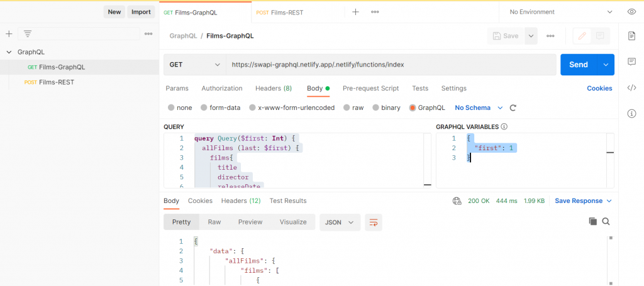The height and width of the screenshot is (286, 644).
Task: Open Headers (8) request tab
Action: click(274, 88)
